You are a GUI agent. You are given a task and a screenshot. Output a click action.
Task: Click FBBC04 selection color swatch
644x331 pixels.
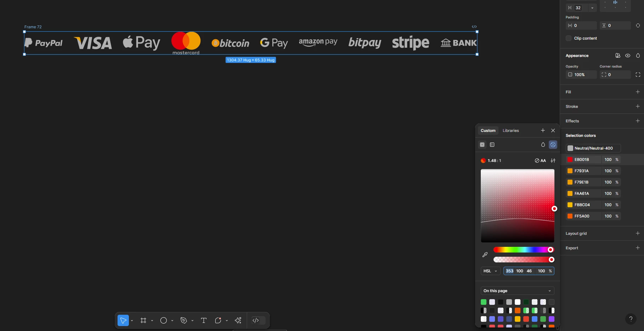tap(570, 205)
